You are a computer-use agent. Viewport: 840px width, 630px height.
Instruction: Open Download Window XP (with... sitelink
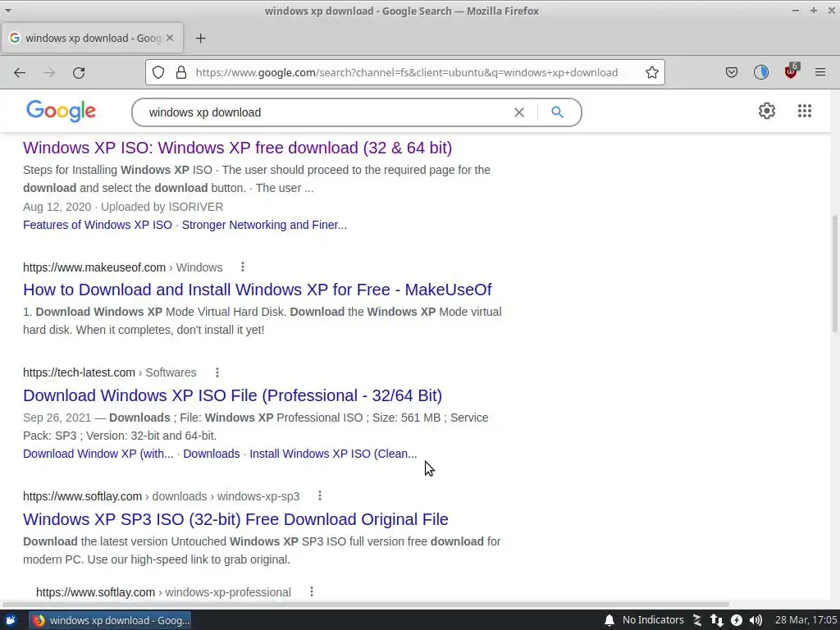(98, 454)
